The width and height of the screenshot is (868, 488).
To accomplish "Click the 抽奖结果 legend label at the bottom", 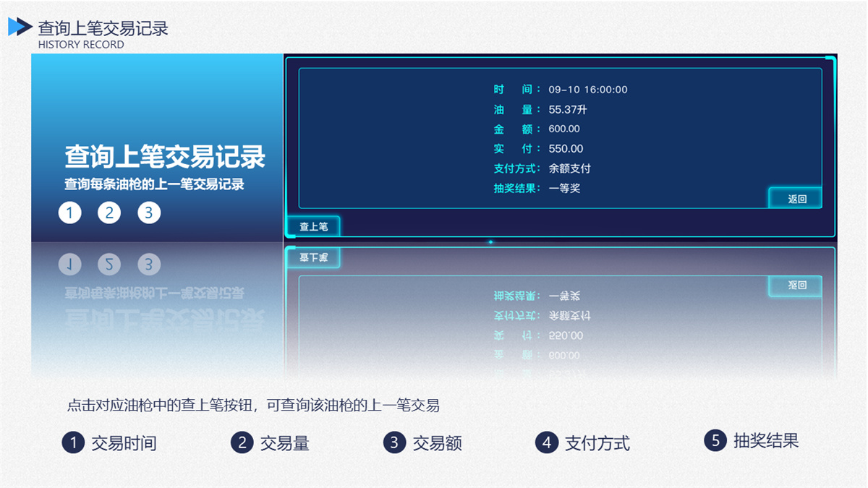I will pos(766,440).
